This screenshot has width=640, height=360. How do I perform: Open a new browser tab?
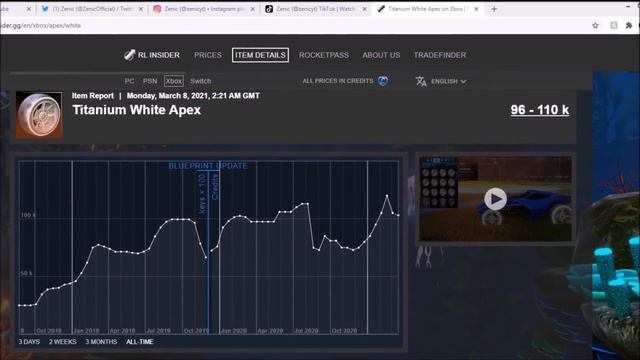click(494, 9)
